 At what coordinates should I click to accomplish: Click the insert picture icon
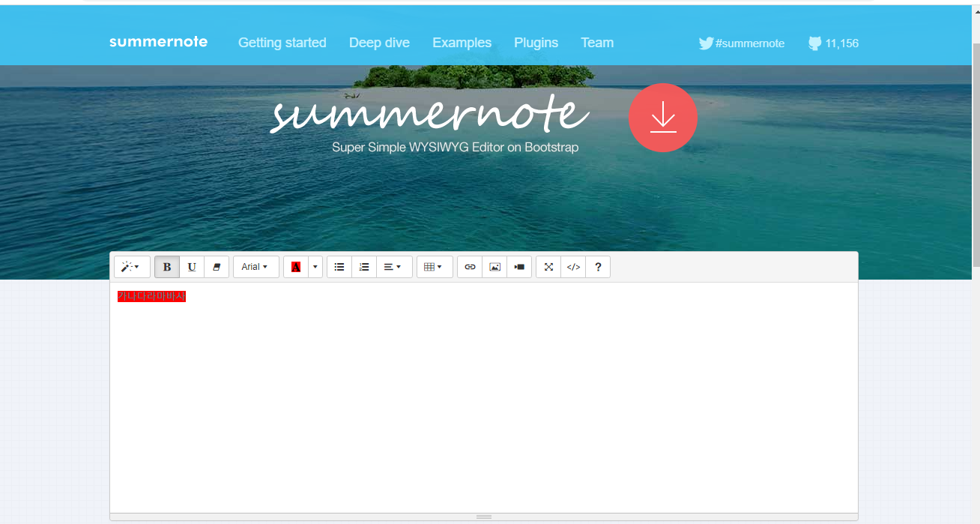coord(494,267)
